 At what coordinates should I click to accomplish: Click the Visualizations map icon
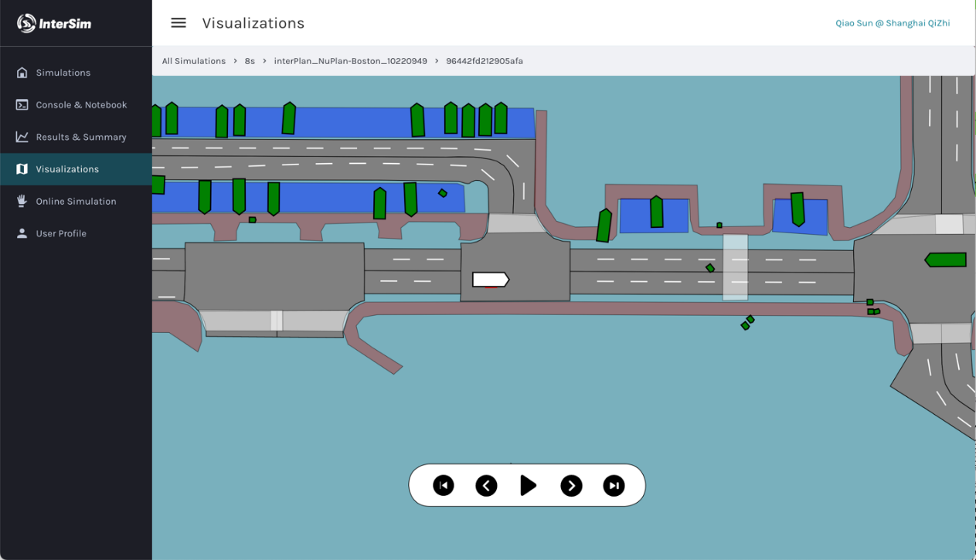[22, 169]
